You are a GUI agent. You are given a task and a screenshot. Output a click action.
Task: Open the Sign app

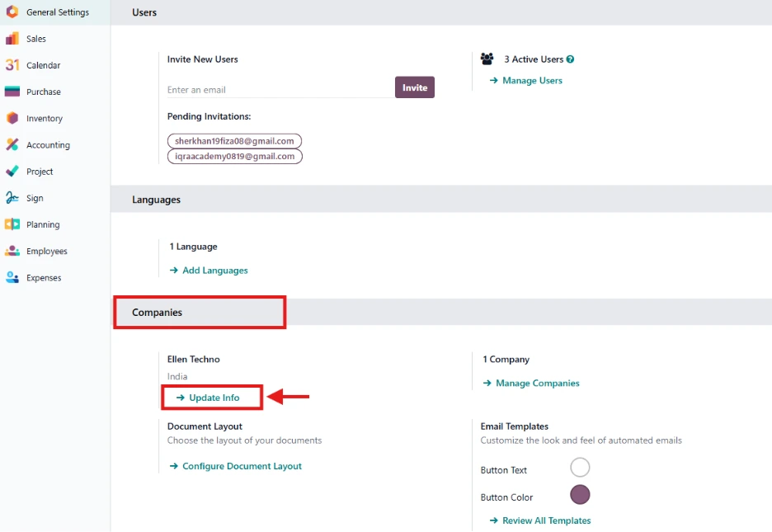pos(35,197)
